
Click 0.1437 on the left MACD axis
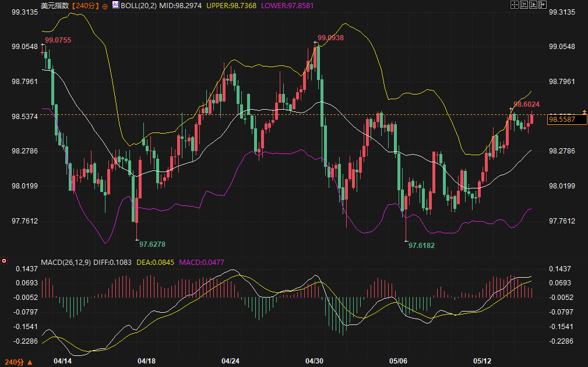point(27,268)
